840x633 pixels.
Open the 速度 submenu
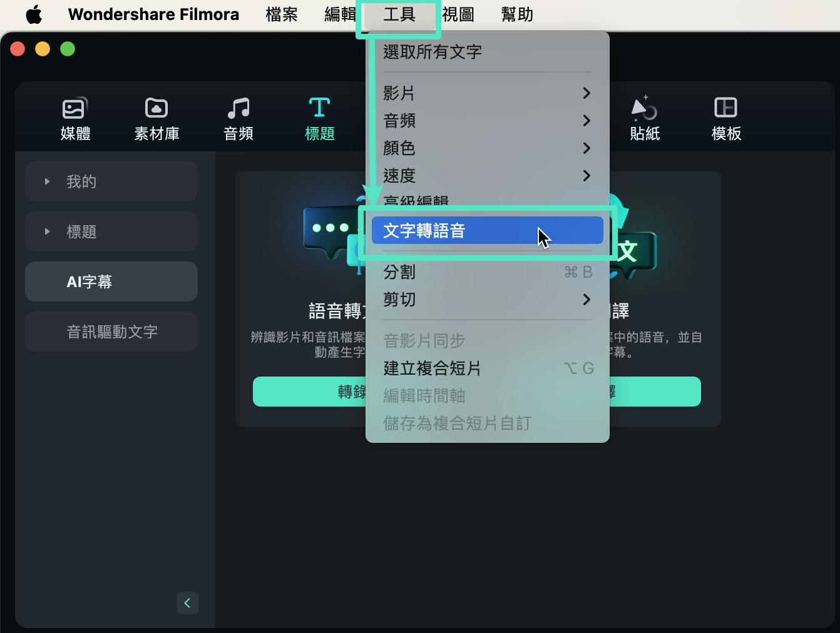[x=487, y=176]
